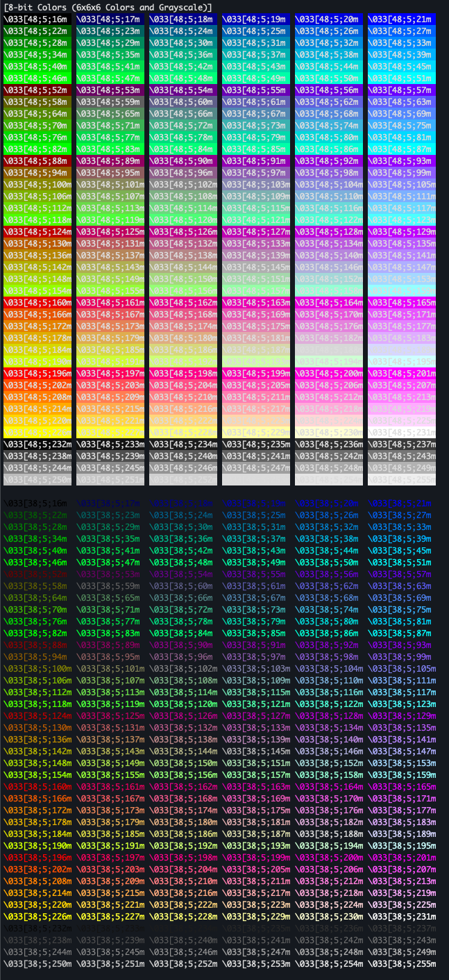The image size is (449, 980).
Task: Pick the orange swatch \033[48;5;202m
Action: pyautogui.click(x=37, y=385)
